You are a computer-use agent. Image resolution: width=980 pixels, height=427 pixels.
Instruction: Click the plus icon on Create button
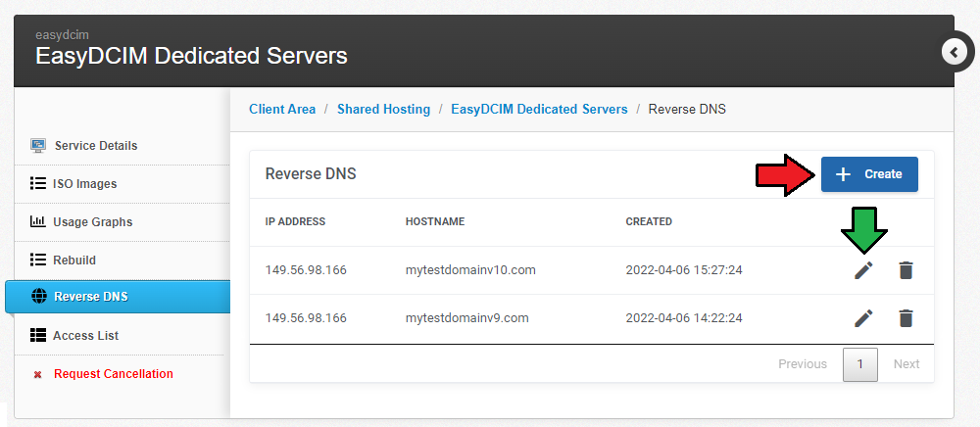pos(843,174)
